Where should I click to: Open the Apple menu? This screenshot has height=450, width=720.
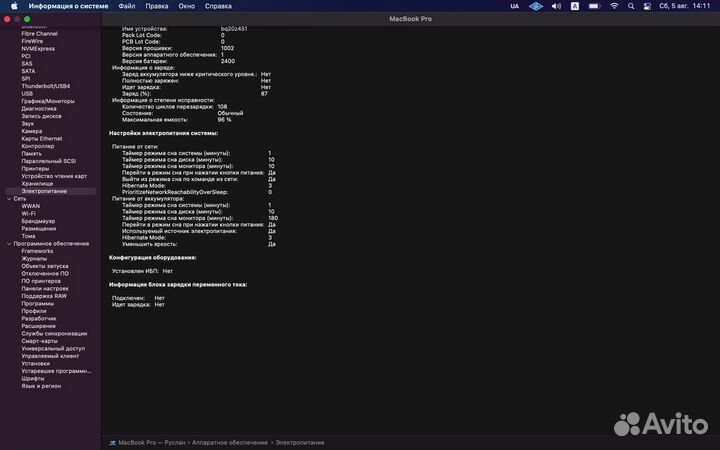coord(14,6)
